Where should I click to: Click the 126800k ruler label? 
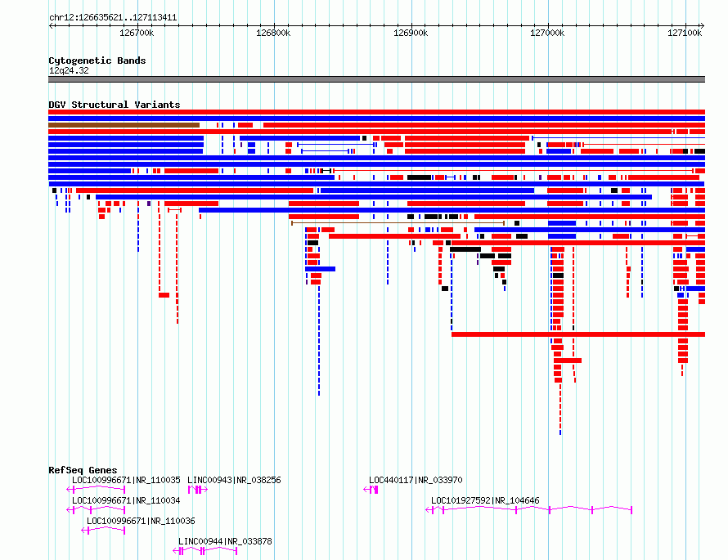[x=273, y=33]
